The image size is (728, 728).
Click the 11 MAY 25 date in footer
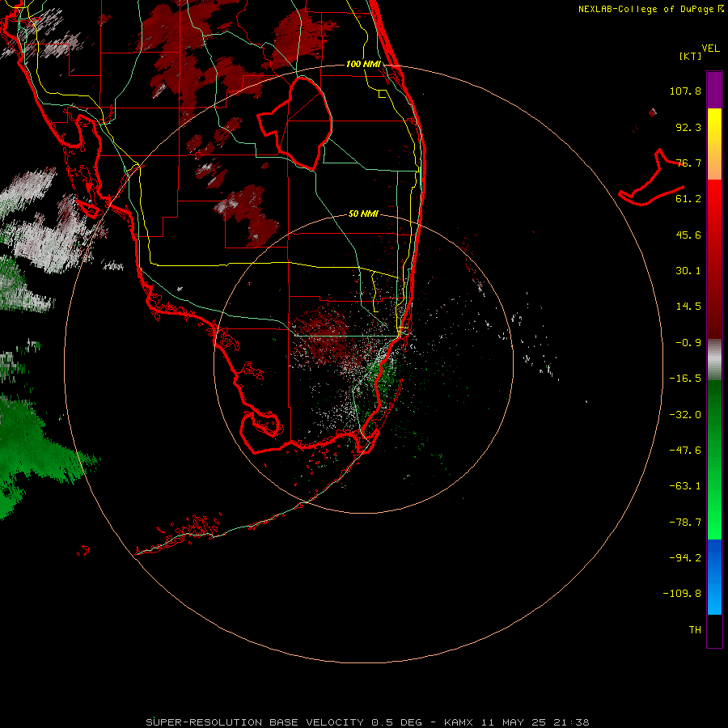point(513,722)
